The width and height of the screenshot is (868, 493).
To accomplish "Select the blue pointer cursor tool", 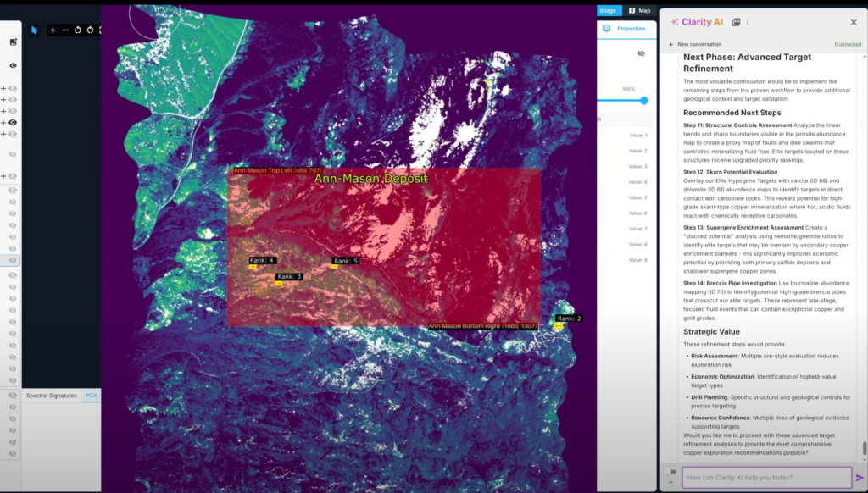I will [x=35, y=30].
